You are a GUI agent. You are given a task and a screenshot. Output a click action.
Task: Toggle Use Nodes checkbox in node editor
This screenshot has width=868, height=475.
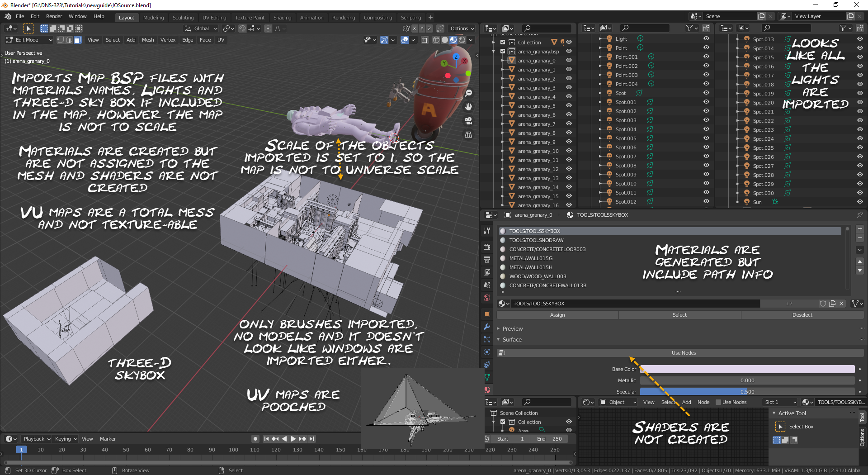718,402
